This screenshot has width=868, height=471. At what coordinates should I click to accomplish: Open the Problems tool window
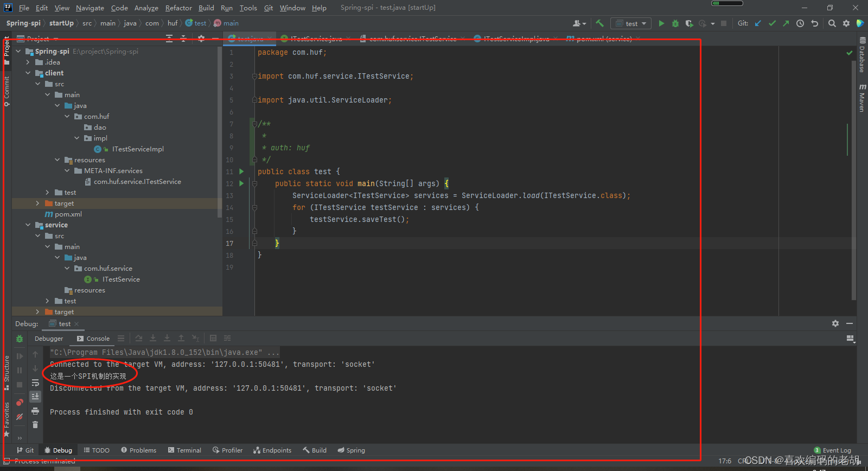click(x=138, y=450)
